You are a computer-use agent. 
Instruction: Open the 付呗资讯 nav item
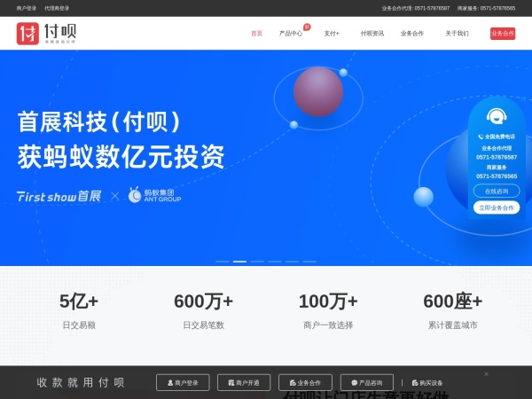(372, 34)
